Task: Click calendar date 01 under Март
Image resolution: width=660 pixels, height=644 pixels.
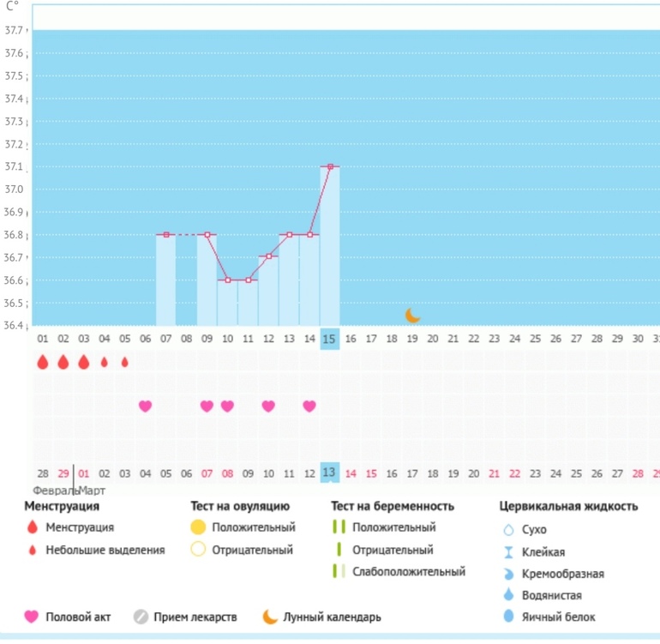Action: [x=83, y=472]
